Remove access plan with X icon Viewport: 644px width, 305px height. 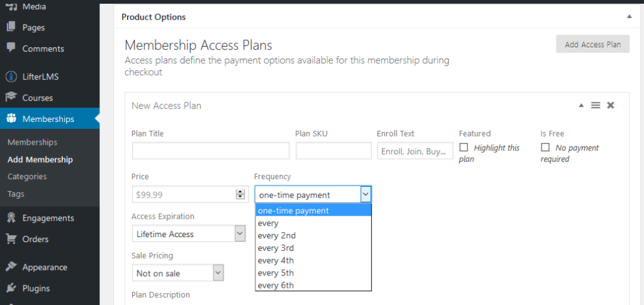pos(610,106)
